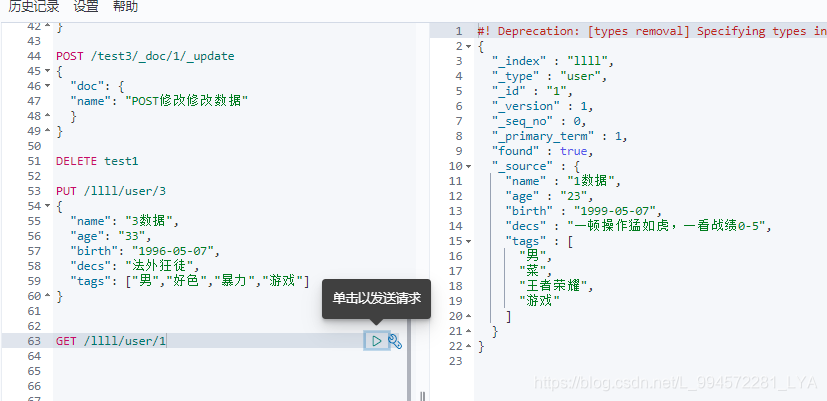Collapse the tags array in response

pyautogui.click(x=468, y=242)
